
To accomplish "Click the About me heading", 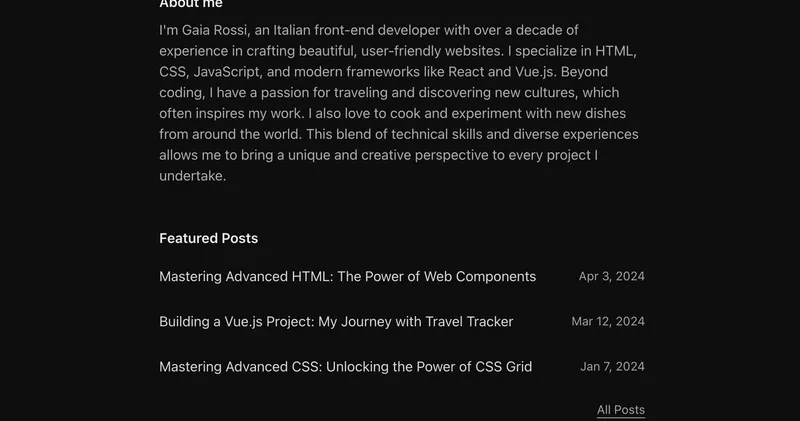I will pos(190,5).
